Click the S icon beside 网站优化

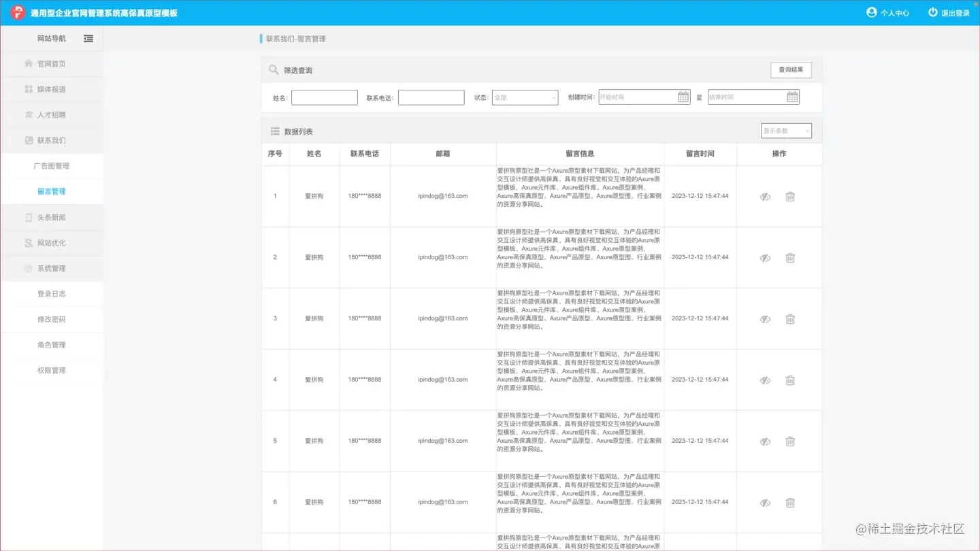tap(29, 243)
